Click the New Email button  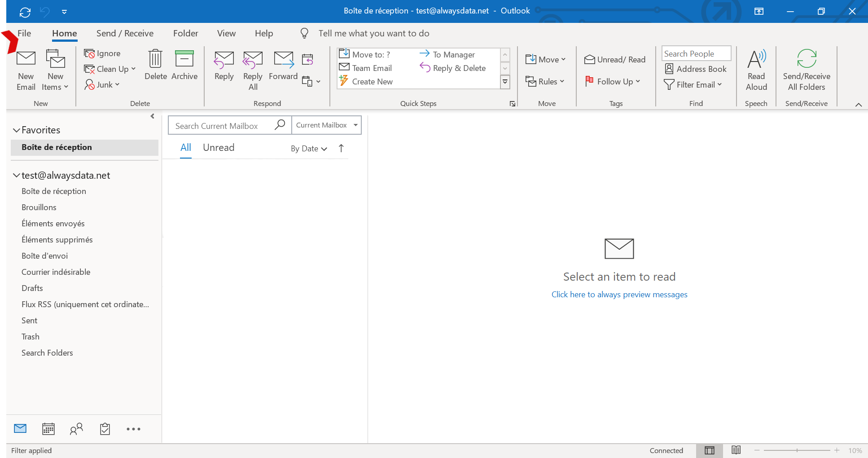pos(26,70)
